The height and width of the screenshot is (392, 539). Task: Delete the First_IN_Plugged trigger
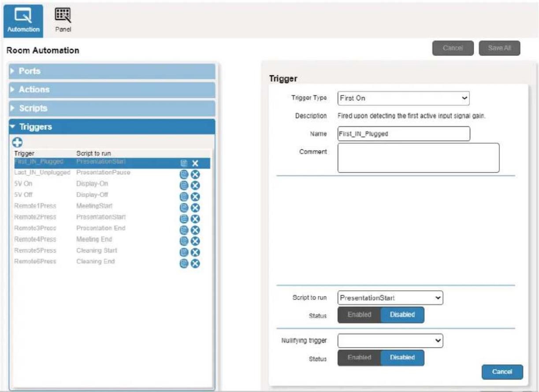[x=195, y=163]
